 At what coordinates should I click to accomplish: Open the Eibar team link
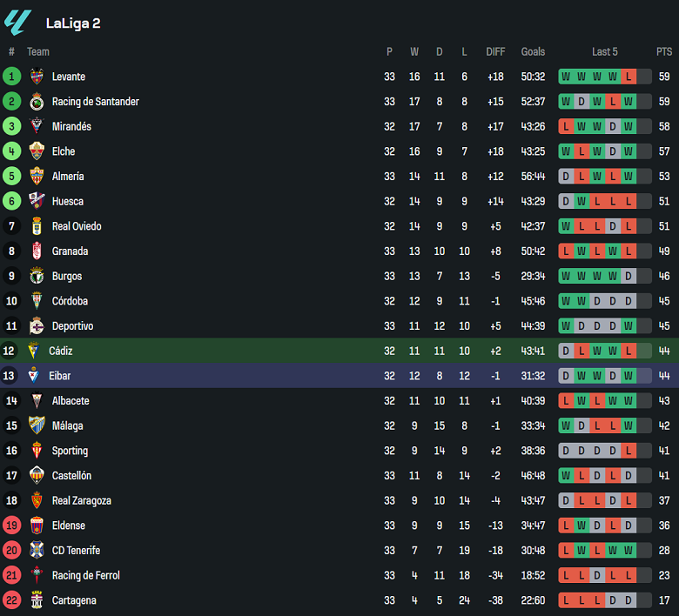tap(59, 376)
